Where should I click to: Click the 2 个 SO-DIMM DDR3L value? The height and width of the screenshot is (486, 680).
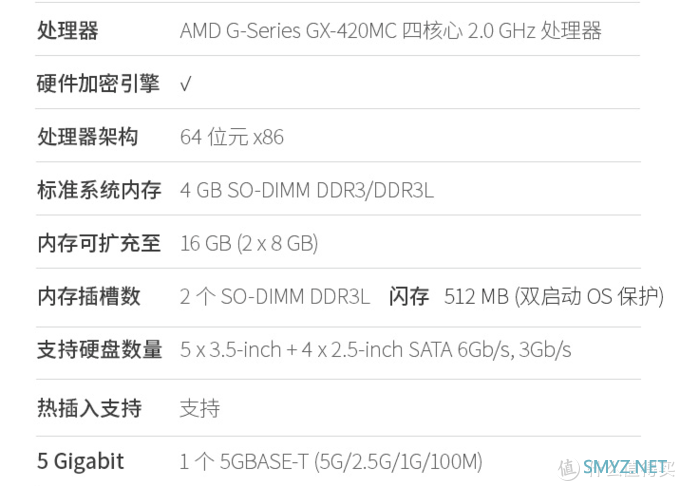point(275,297)
